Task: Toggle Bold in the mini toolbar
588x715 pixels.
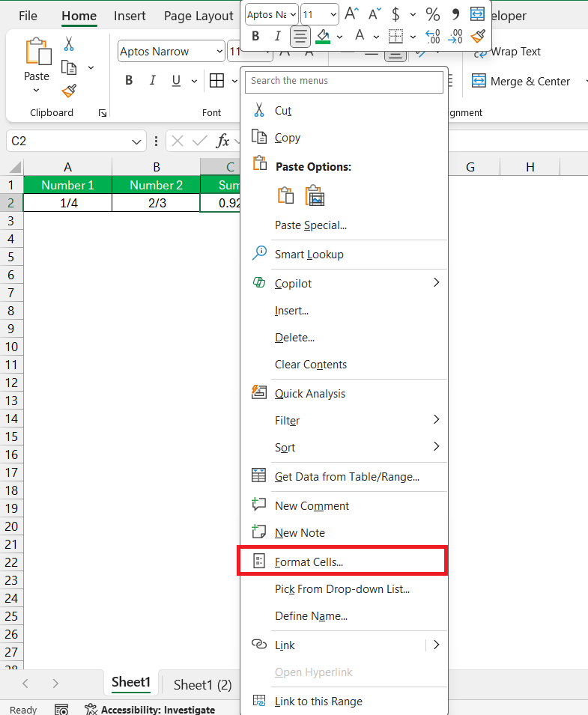Action: 255,36
